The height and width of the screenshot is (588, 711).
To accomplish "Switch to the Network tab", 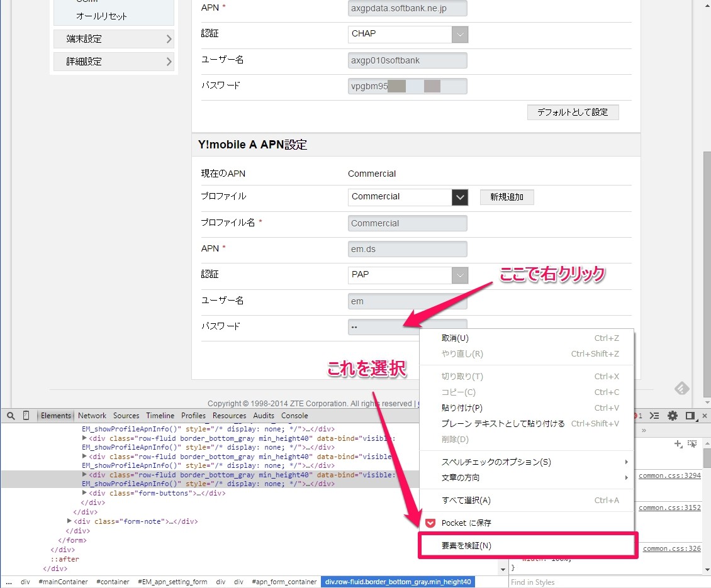I will tap(92, 416).
